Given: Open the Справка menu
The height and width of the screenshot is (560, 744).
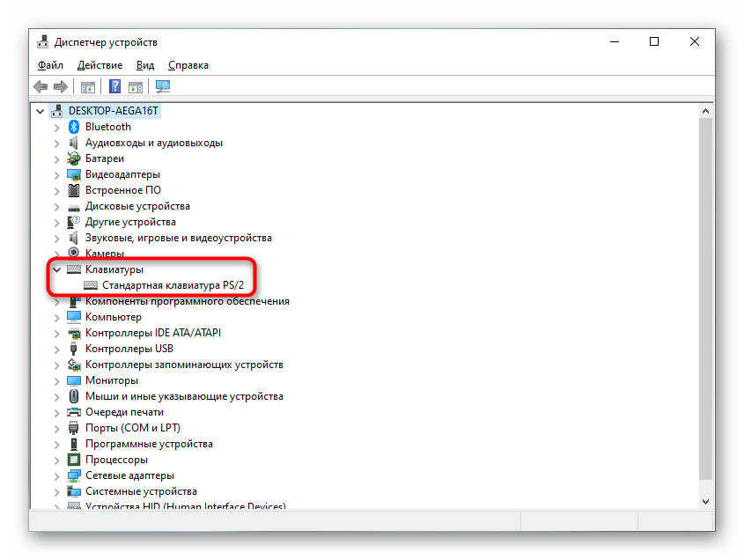Looking at the screenshot, I should (188, 65).
